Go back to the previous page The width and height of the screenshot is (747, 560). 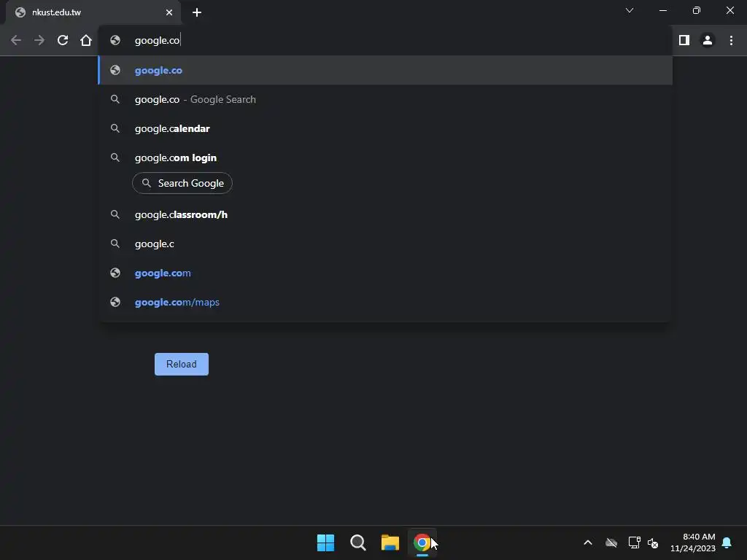pos(16,41)
